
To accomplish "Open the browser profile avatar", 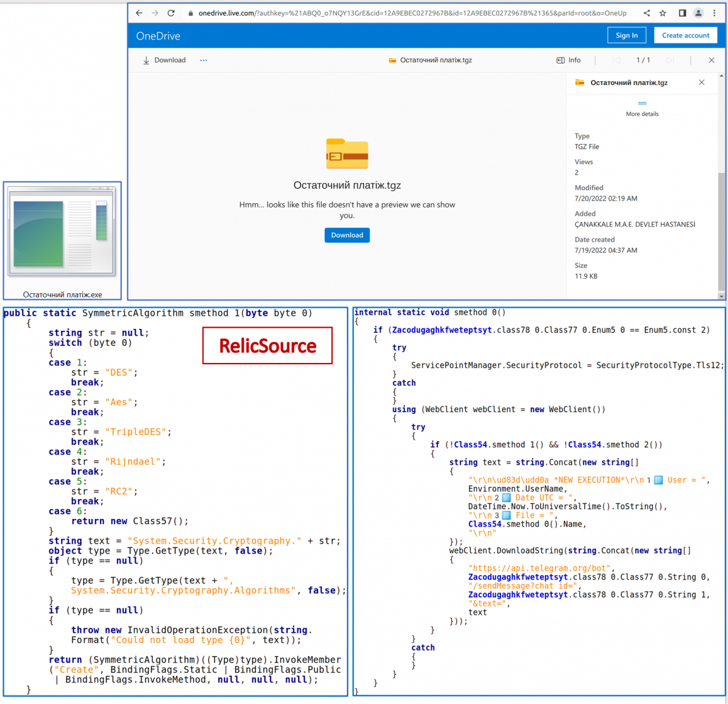I will pyautogui.click(x=699, y=13).
